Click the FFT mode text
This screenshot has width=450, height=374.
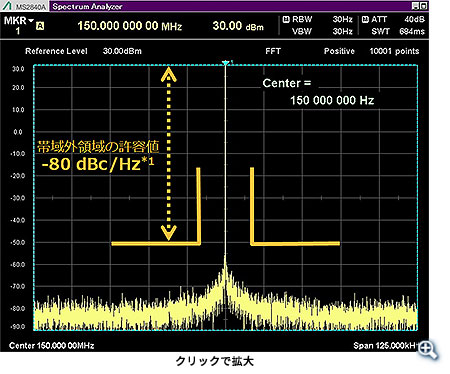273,51
